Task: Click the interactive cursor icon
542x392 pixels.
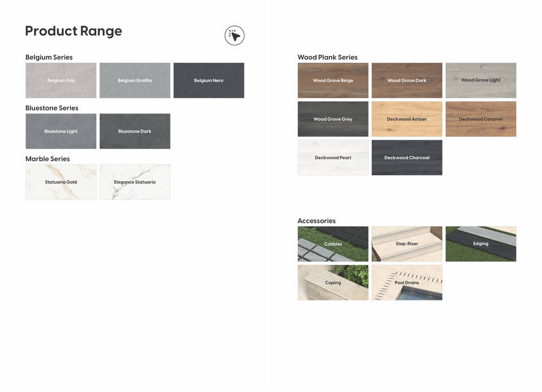Action: [x=234, y=36]
